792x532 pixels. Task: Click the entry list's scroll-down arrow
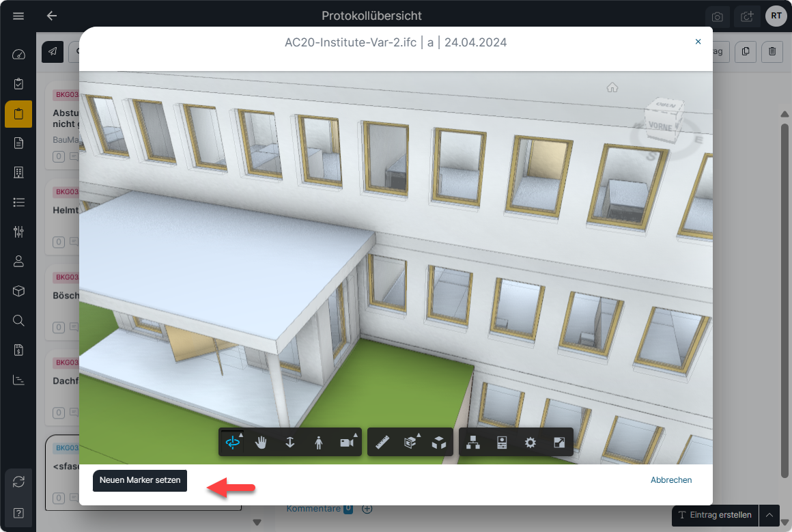257,522
